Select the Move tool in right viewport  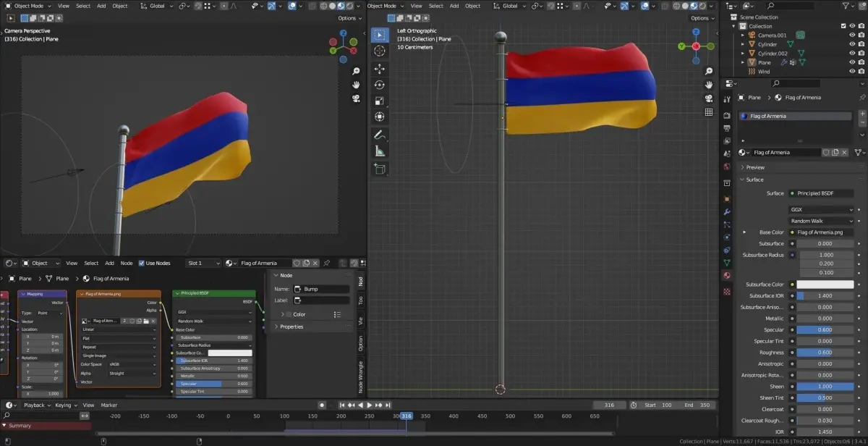pos(380,69)
